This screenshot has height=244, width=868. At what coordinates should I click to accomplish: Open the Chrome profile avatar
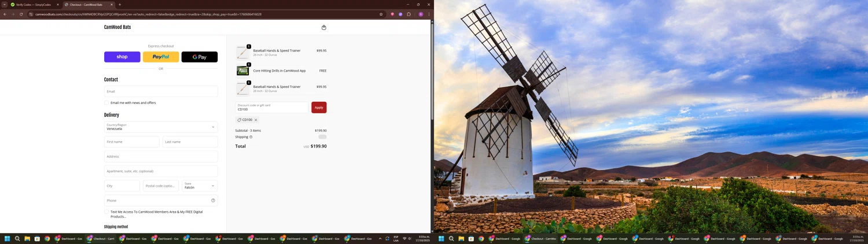click(x=421, y=14)
